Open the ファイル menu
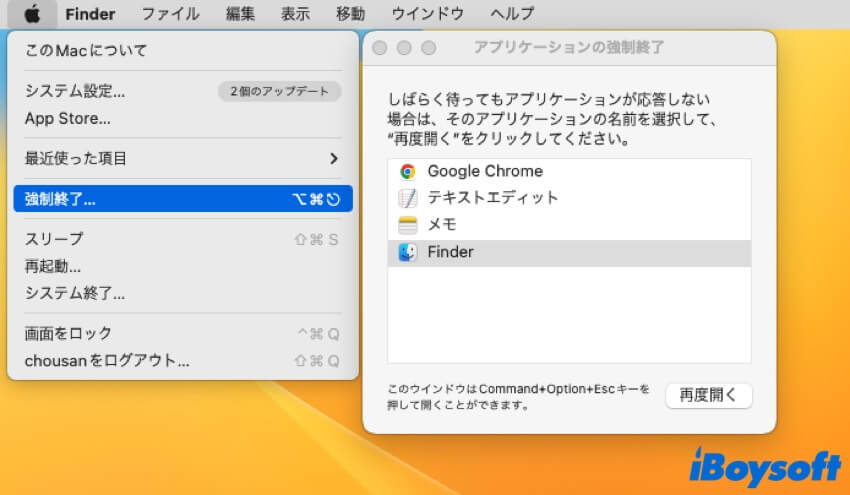Image resolution: width=850 pixels, height=495 pixels. 170,14
